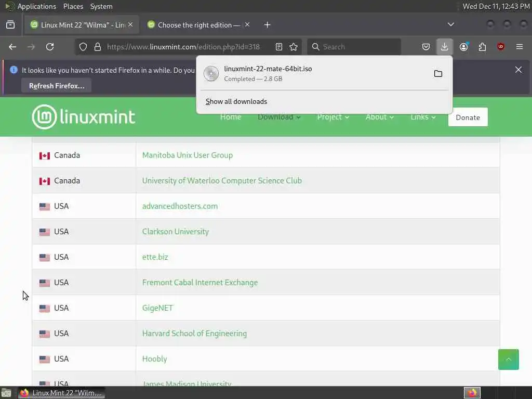Click the Firefox window taskbar button
Image resolution: width=532 pixels, height=399 pixels.
tap(61, 393)
